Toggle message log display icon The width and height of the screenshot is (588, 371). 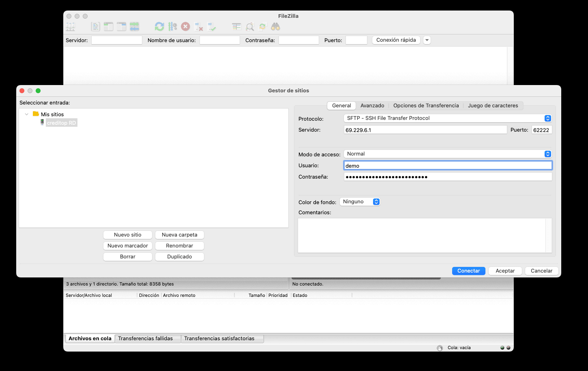[95, 27]
